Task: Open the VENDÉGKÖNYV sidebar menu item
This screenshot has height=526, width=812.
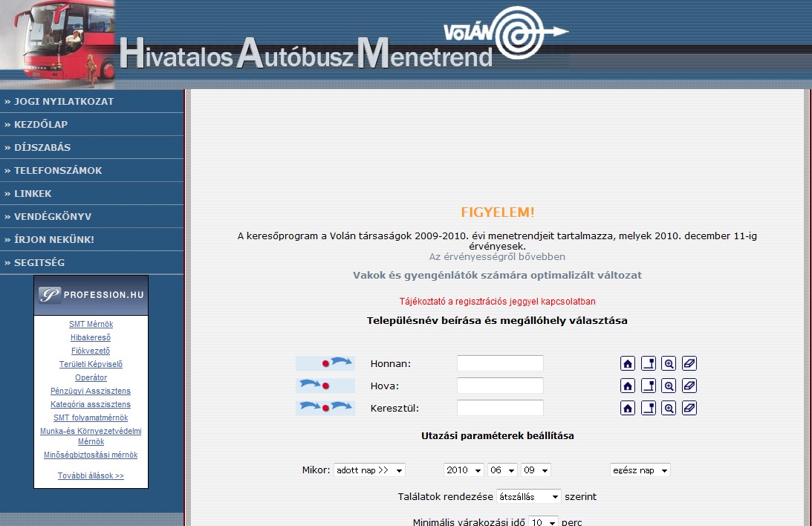Action: pyautogui.click(x=53, y=216)
